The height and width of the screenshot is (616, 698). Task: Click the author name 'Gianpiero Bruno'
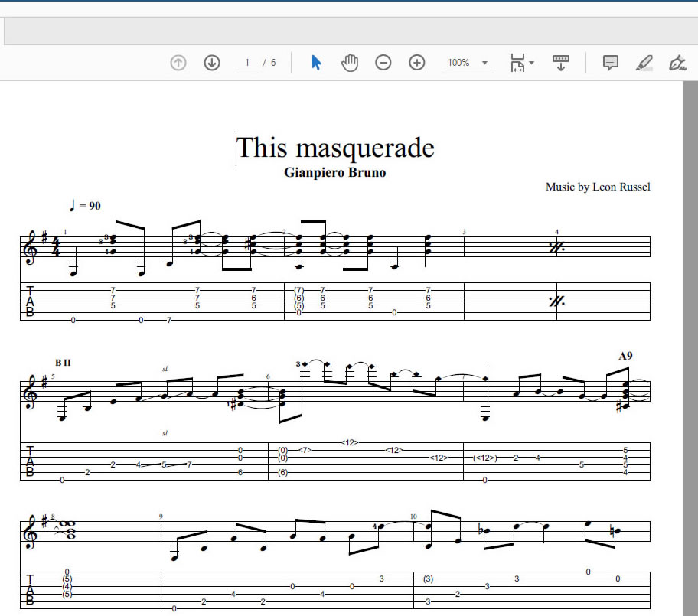(334, 173)
